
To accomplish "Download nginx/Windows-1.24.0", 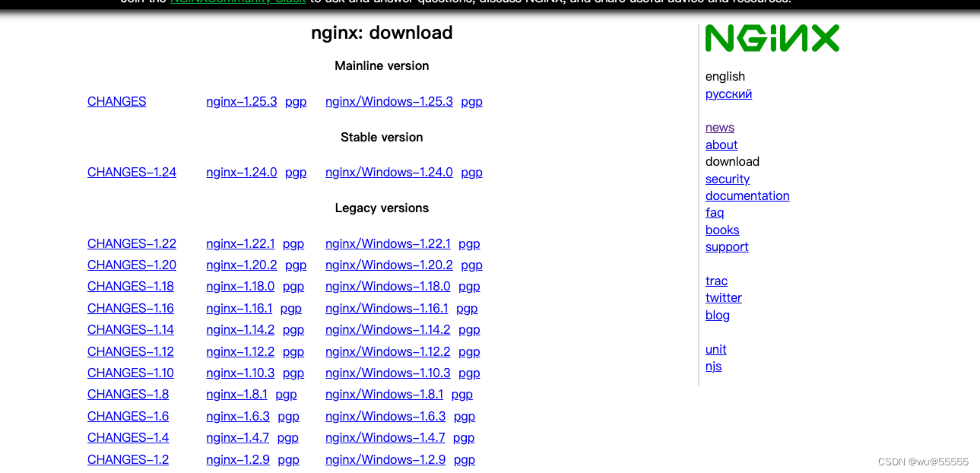I will coord(389,172).
